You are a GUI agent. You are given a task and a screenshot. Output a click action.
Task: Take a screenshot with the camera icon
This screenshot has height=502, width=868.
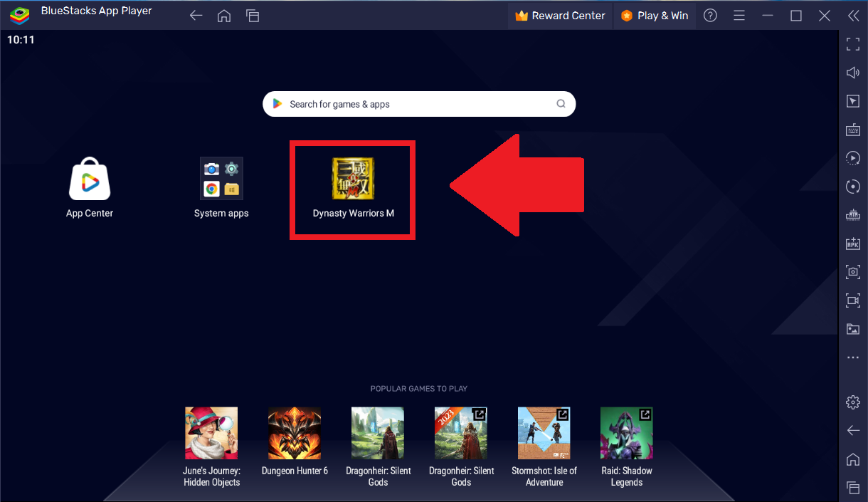[853, 272]
